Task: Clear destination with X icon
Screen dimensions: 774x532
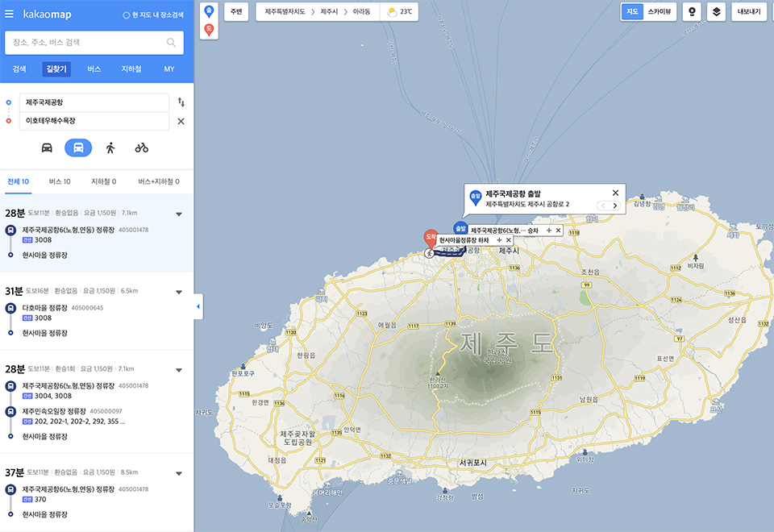Action: pos(181,121)
